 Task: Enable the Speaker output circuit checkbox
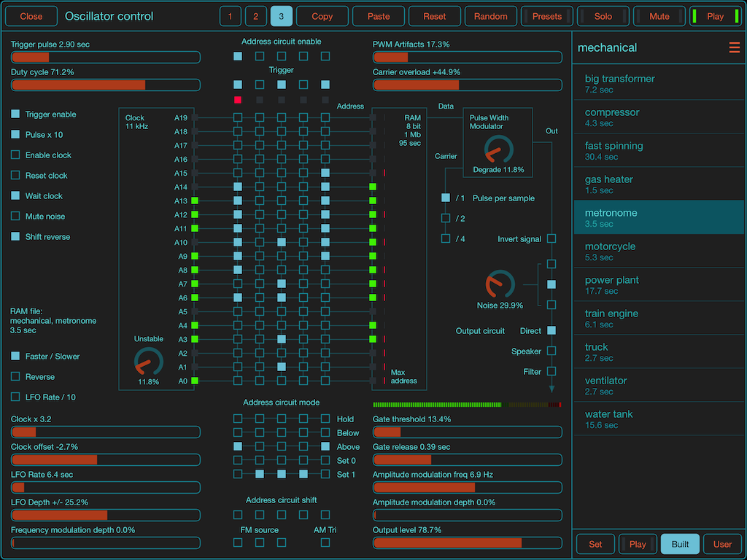552,351
